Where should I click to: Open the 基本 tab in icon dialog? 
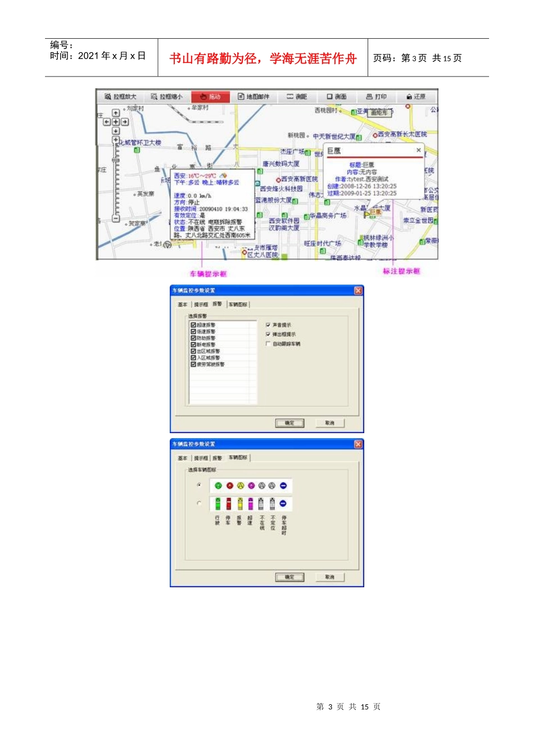pos(183,458)
